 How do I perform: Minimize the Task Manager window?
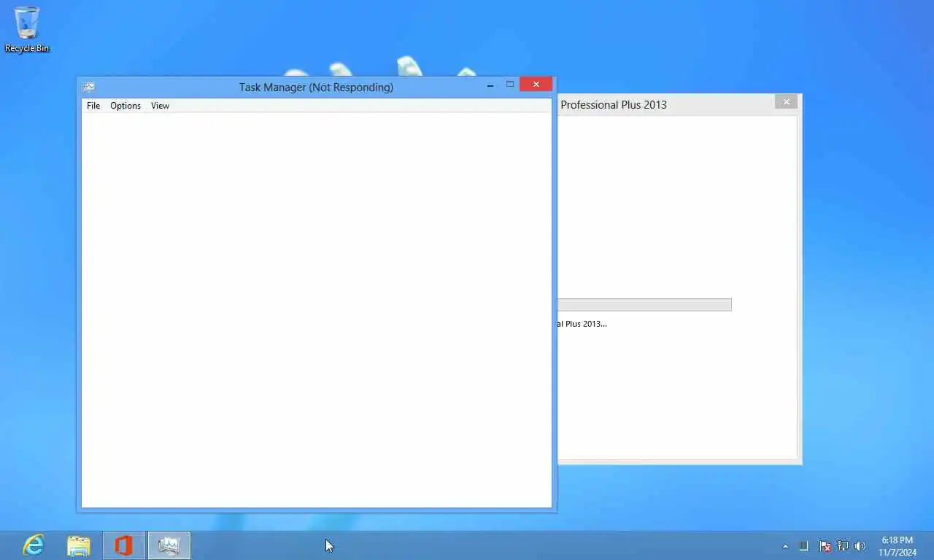point(490,85)
